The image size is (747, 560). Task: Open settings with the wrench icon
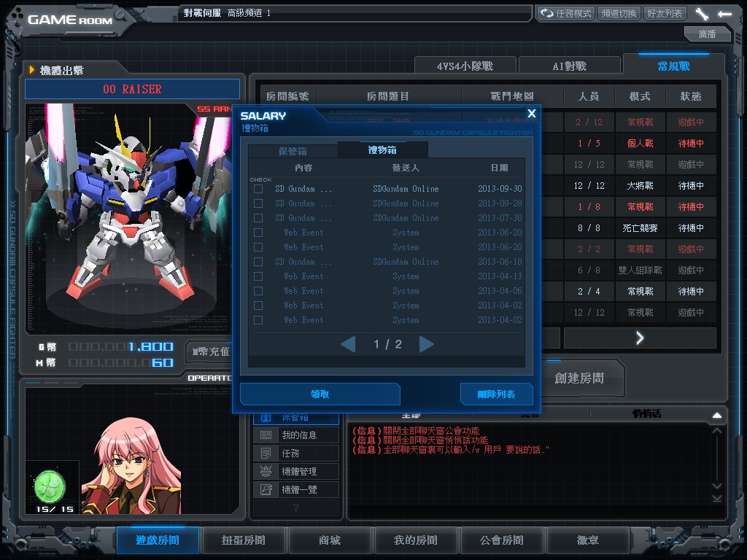click(702, 14)
